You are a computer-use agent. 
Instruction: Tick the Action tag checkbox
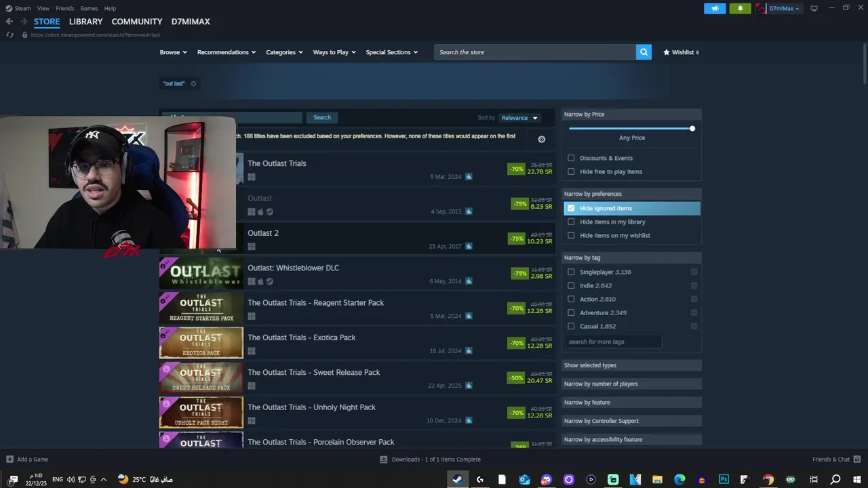(x=571, y=299)
